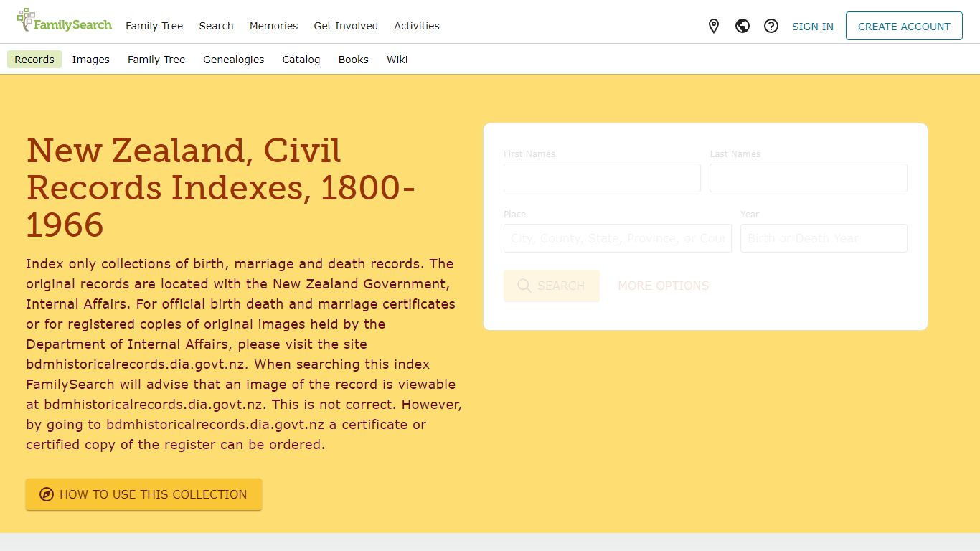Switch to the Family Tree sub-tab
The height and width of the screenshot is (551, 980).
(x=156, y=60)
